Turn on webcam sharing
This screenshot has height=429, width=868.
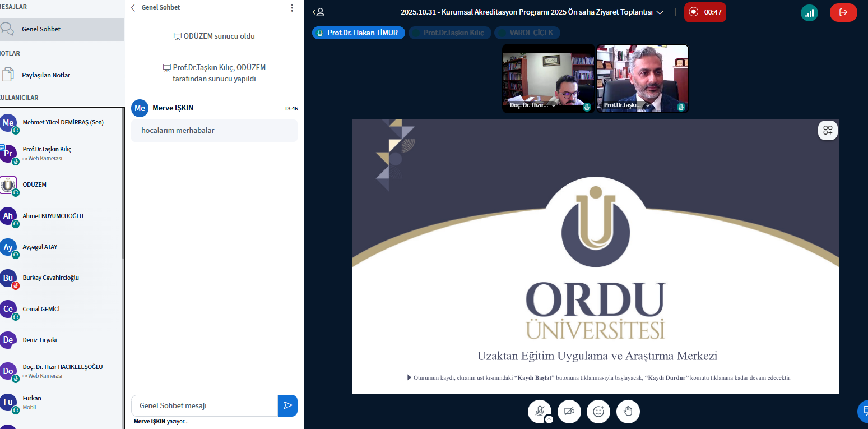[569, 411]
